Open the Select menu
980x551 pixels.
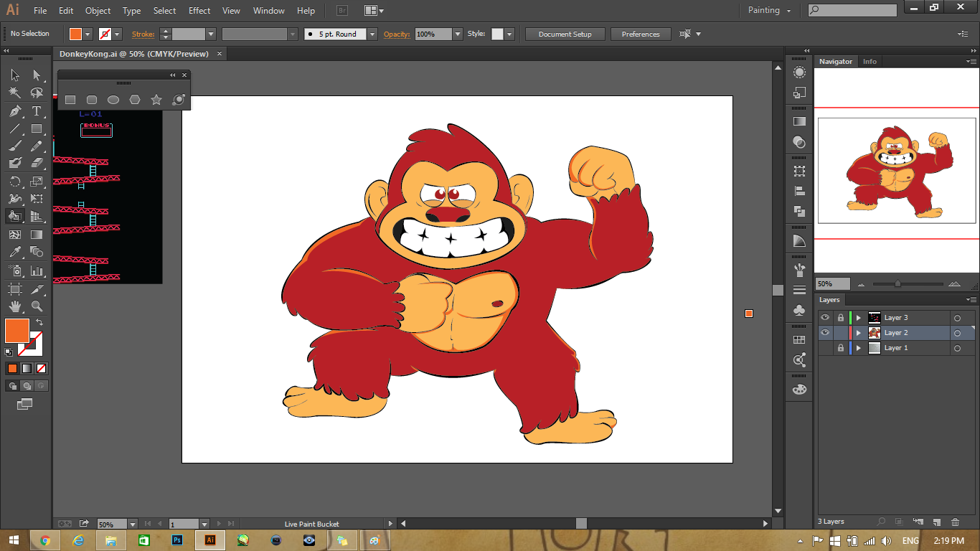coord(164,11)
